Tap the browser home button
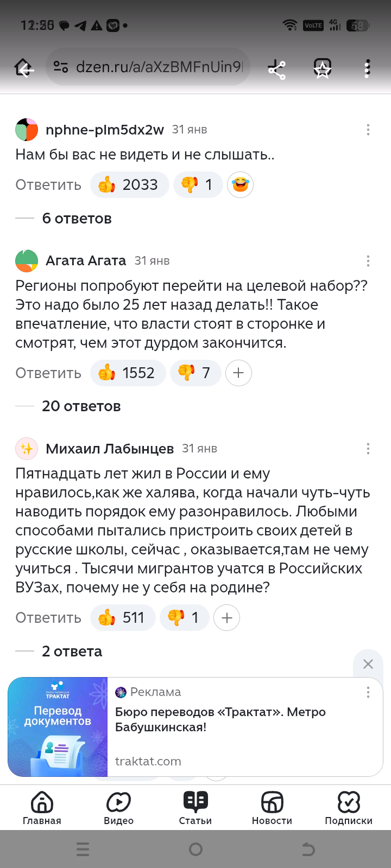The image size is (391, 868). point(24,68)
